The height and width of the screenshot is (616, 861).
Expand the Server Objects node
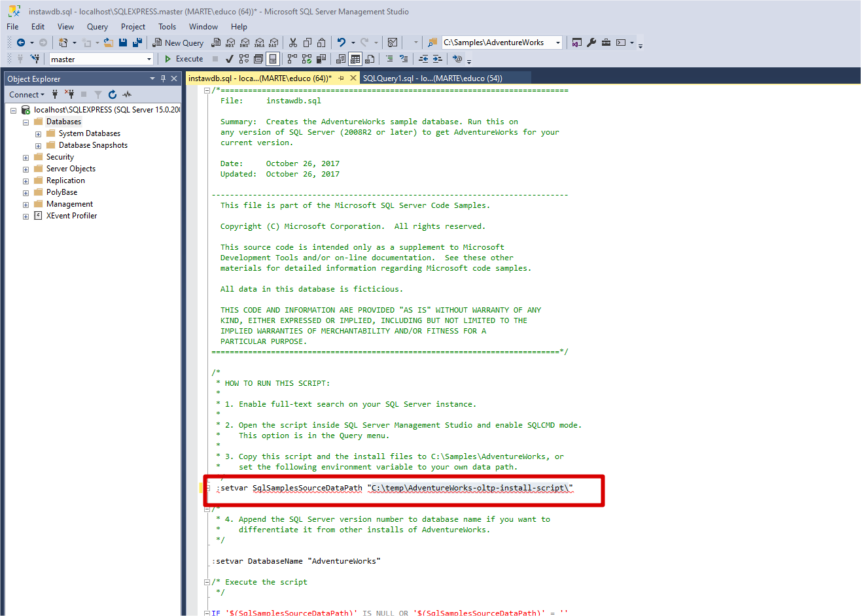26,169
